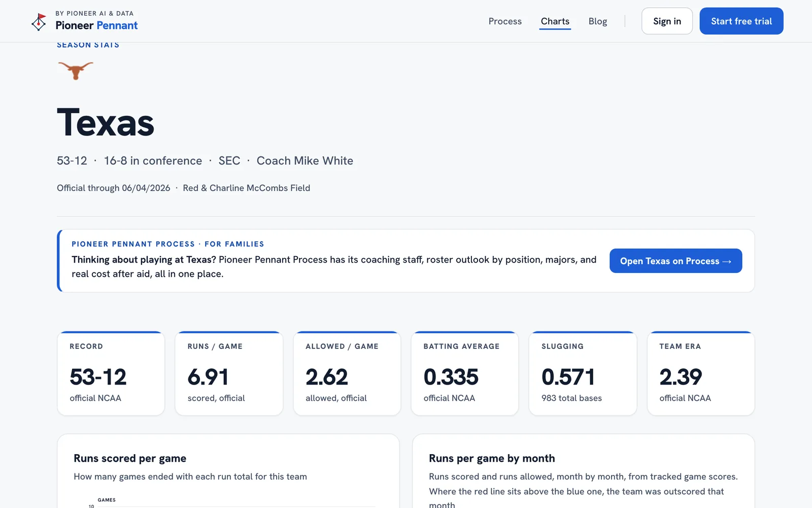Click 'Pioneer Pennant Process · For Families' label
This screenshot has height=508, width=812.
pyautogui.click(x=168, y=244)
